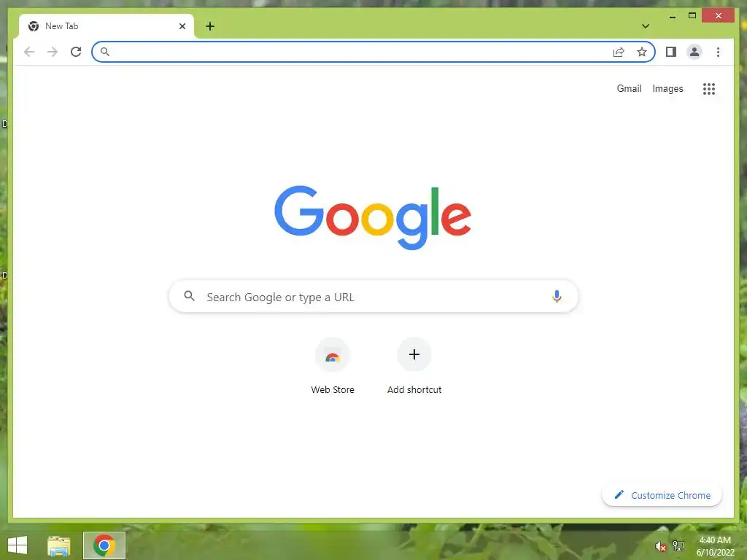Select the New Tab tab
The width and height of the screenshot is (747, 560).
coord(107,26)
